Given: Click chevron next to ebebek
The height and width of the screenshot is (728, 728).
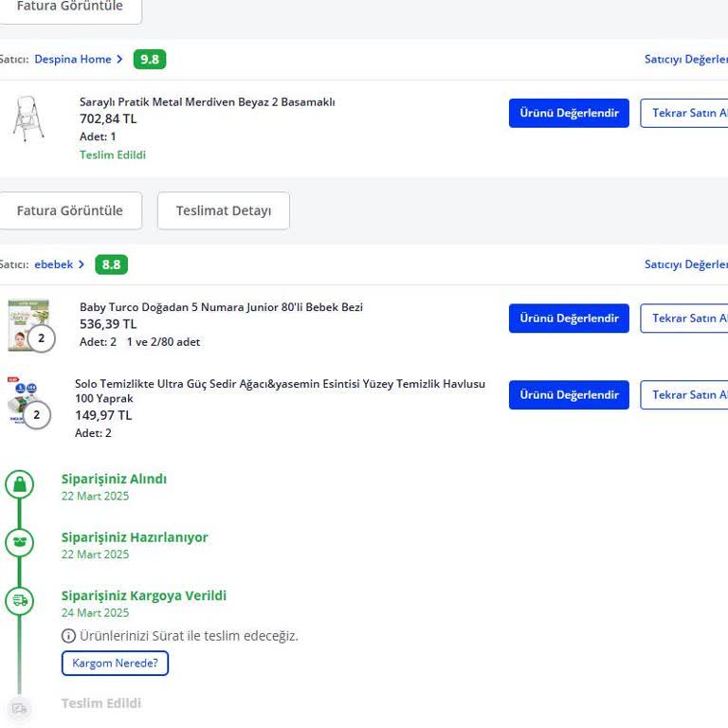Looking at the screenshot, I should (x=82, y=264).
